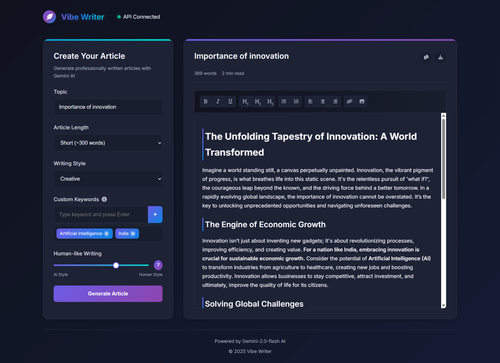Align text right
This screenshot has width=500, height=363.
click(335, 101)
